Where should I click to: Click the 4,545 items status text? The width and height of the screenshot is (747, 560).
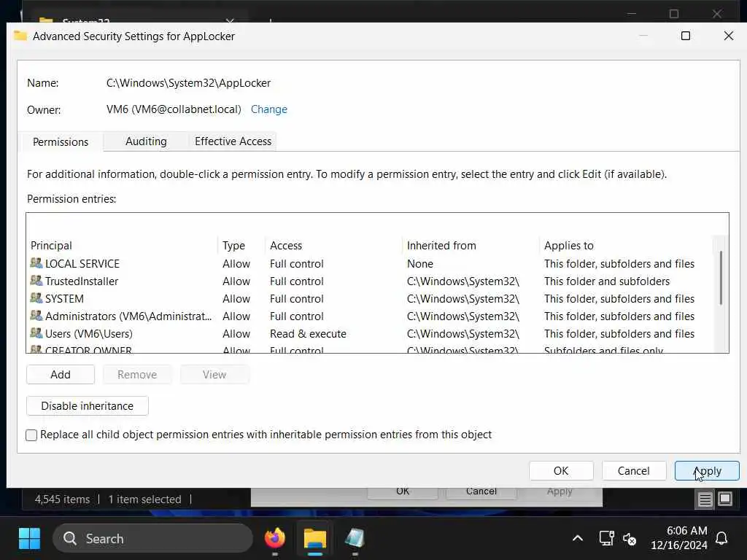(62, 499)
